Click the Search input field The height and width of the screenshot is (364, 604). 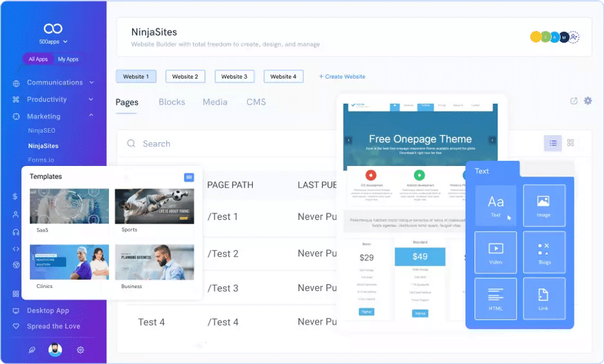pos(227,143)
